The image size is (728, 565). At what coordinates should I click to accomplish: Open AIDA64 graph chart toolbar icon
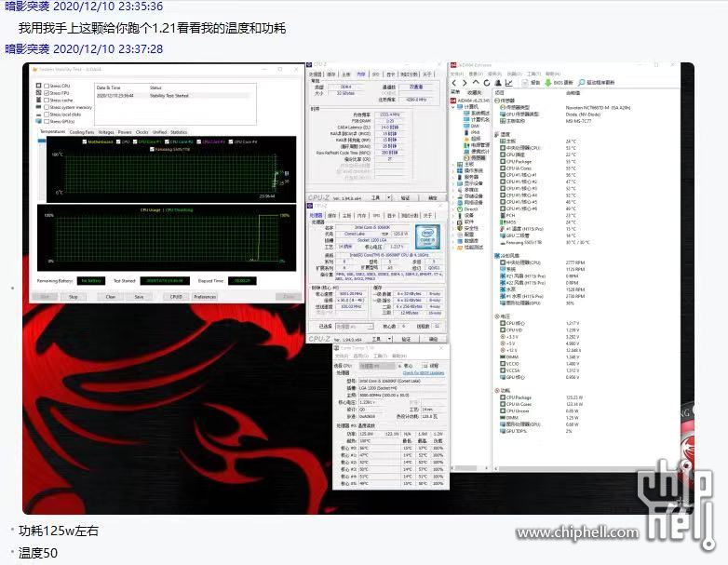point(509,83)
